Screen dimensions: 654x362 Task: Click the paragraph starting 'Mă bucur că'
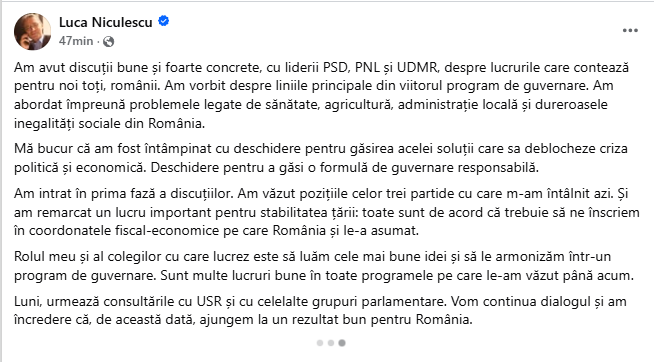tap(321, 158)
